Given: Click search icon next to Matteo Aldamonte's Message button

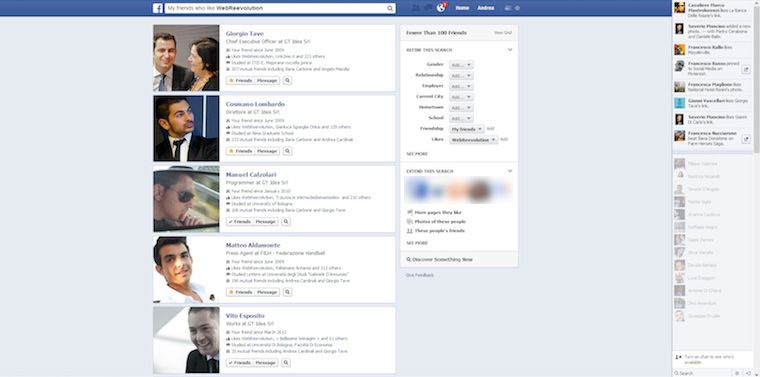Looking at the screenshot, I should [287, 292].
